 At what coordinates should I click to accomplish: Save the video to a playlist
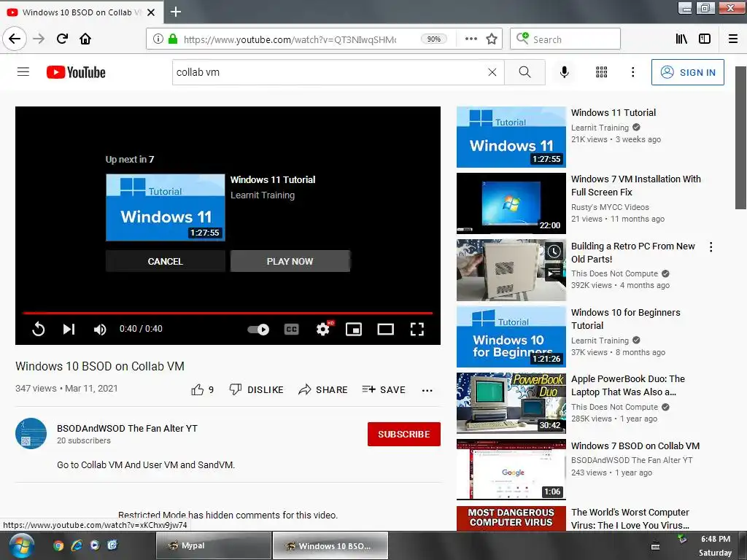click(384, 389)
